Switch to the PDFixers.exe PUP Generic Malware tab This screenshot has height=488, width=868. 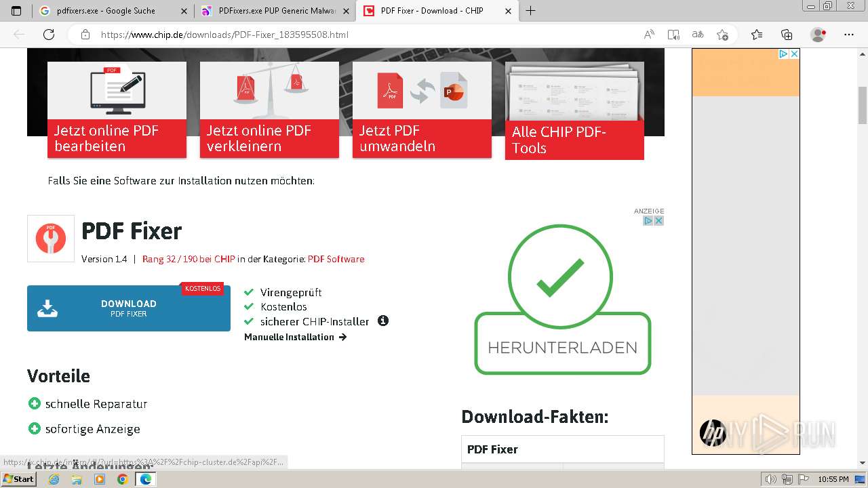(x=275, y=11)
